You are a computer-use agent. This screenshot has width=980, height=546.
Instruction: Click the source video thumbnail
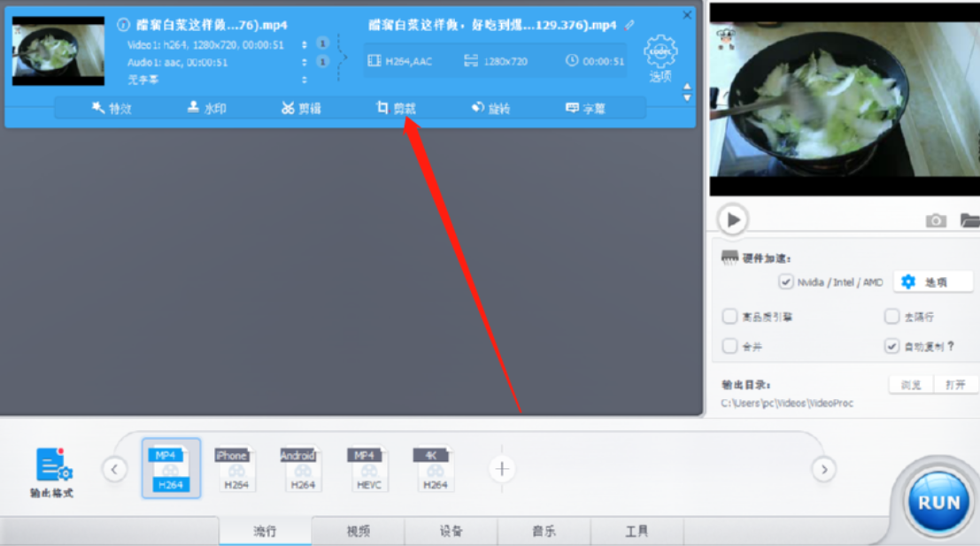58,51
